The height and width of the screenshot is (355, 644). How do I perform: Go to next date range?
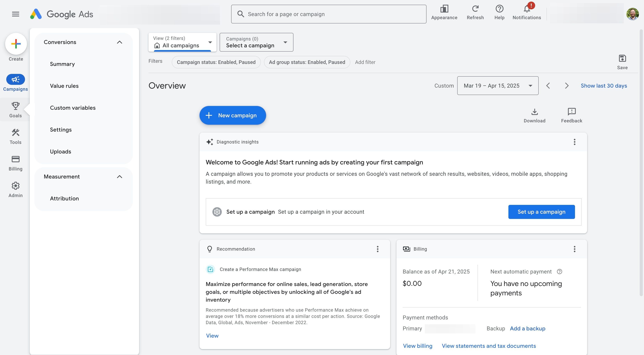[x=567, y=86]
